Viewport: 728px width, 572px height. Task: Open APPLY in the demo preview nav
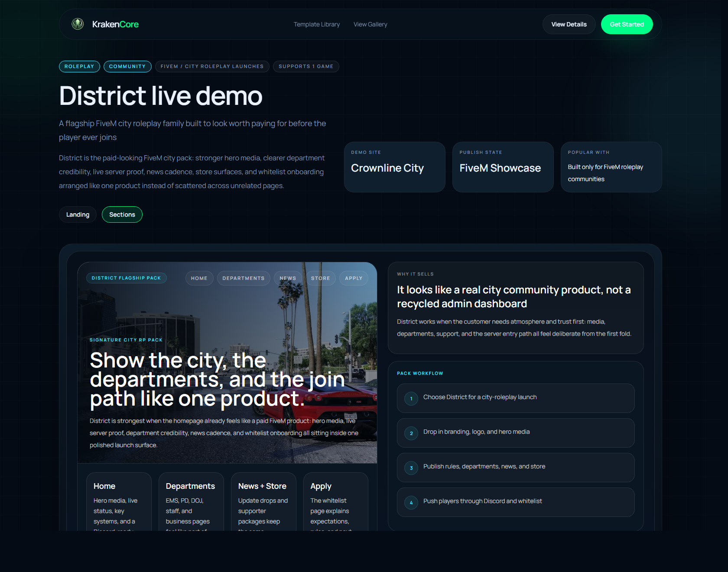(354, 278)
